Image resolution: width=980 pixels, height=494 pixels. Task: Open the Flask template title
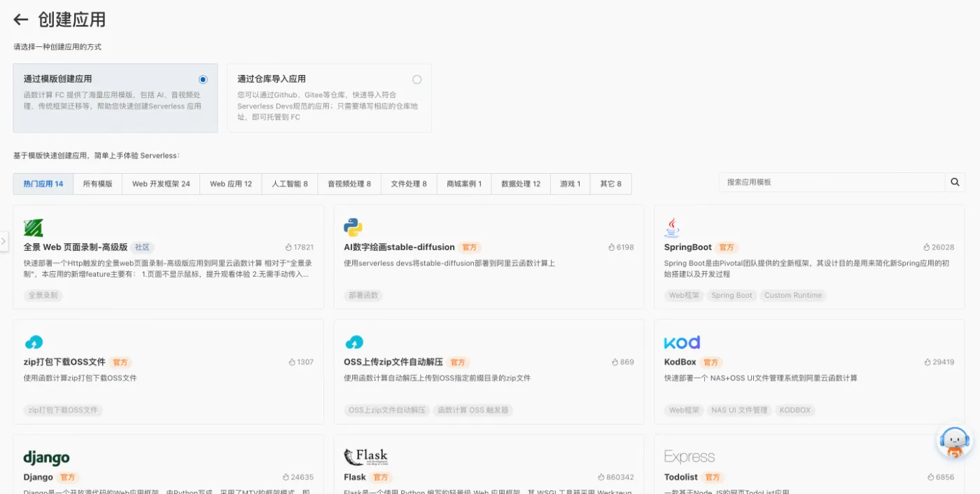pos(355,477)
